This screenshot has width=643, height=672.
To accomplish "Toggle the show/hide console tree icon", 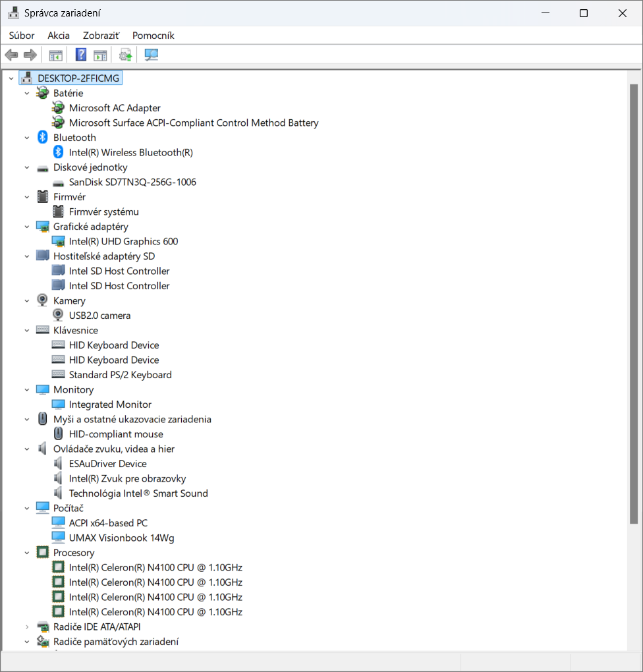I will click(x=55, y=55).
